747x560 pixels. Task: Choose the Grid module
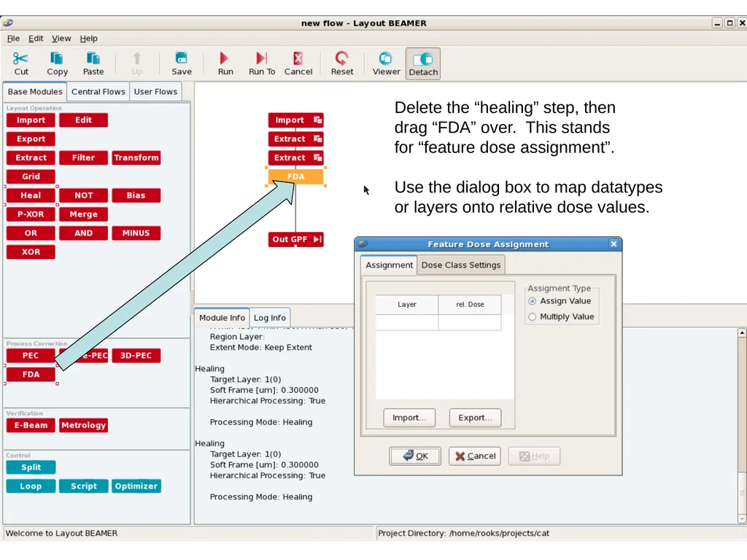tap(31, 176)
